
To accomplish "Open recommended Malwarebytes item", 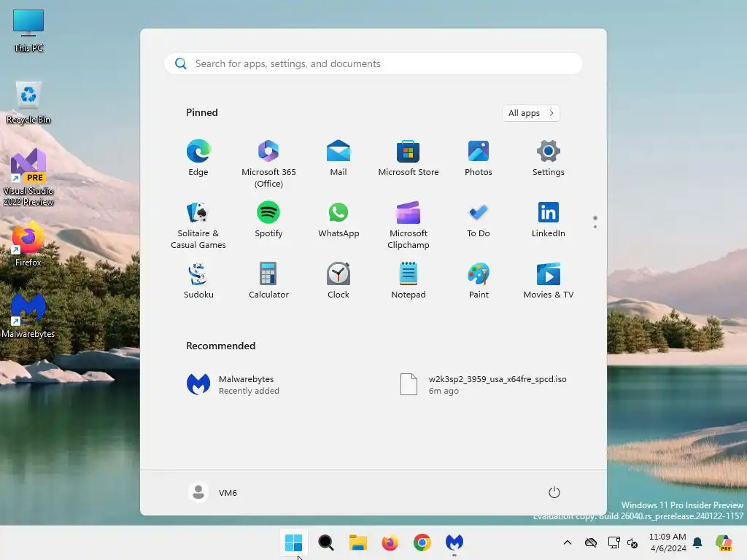I will click(233, 385).
